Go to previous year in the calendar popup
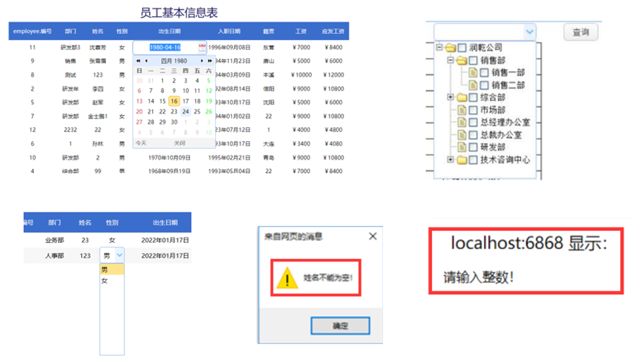639x364 pixels. [x=138, y=61]
